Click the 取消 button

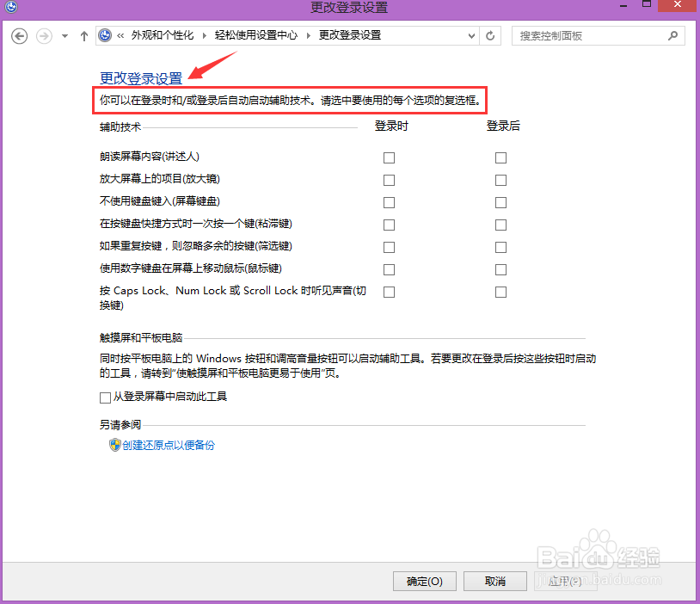click(494, 581)
